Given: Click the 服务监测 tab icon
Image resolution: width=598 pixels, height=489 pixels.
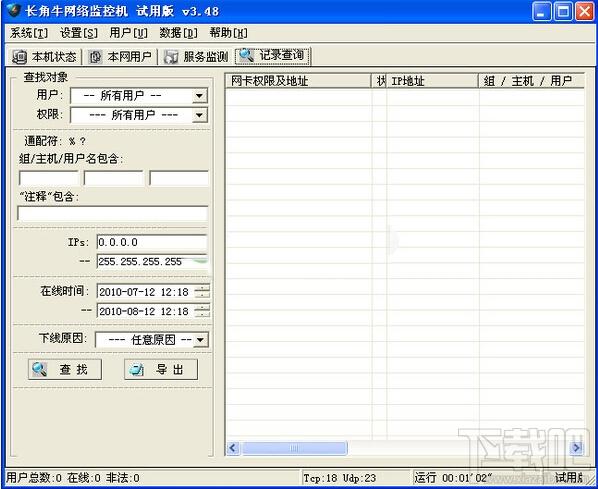Looking at the screenshot, I should click(170, 57).
